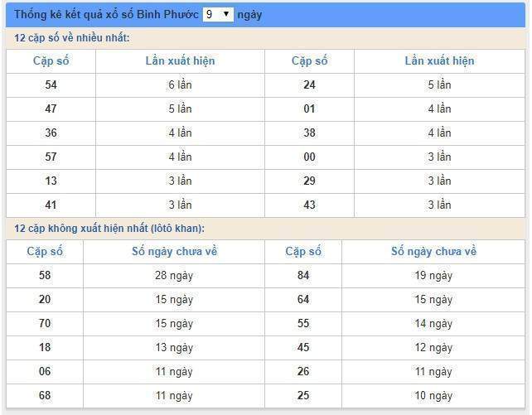This screenshot has height=415, width=532.
Task: Open the 9 ngày dropdown selector
Action: [x=218, y=14]
